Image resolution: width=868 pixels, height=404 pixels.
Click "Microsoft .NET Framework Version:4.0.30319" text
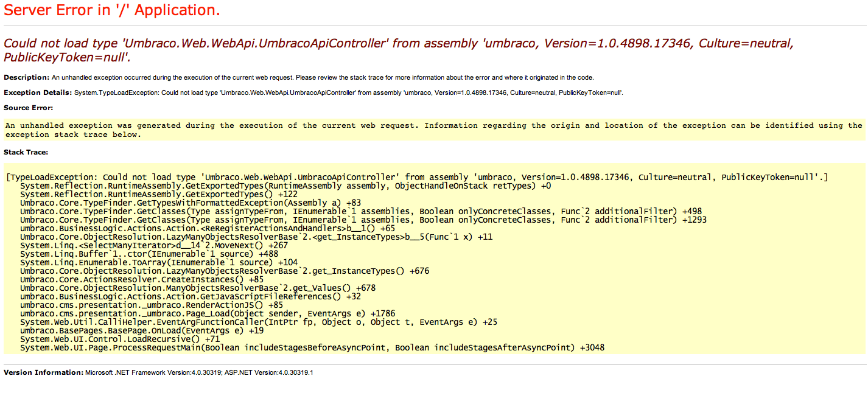[x=153, y=372]
